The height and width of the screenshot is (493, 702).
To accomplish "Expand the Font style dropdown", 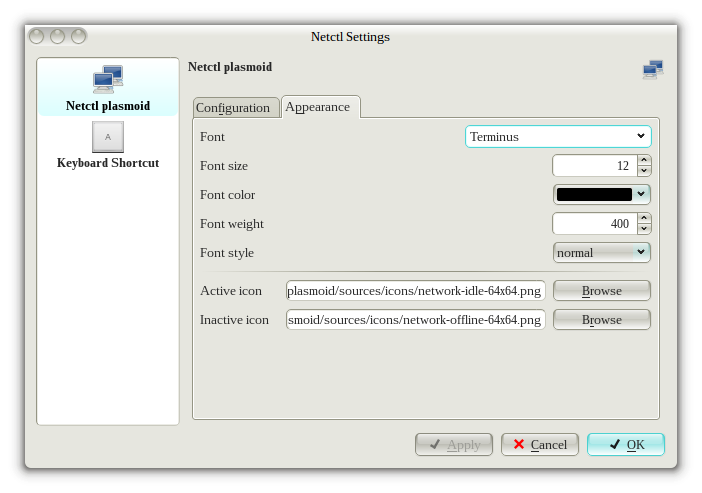I will click(601, 253).
